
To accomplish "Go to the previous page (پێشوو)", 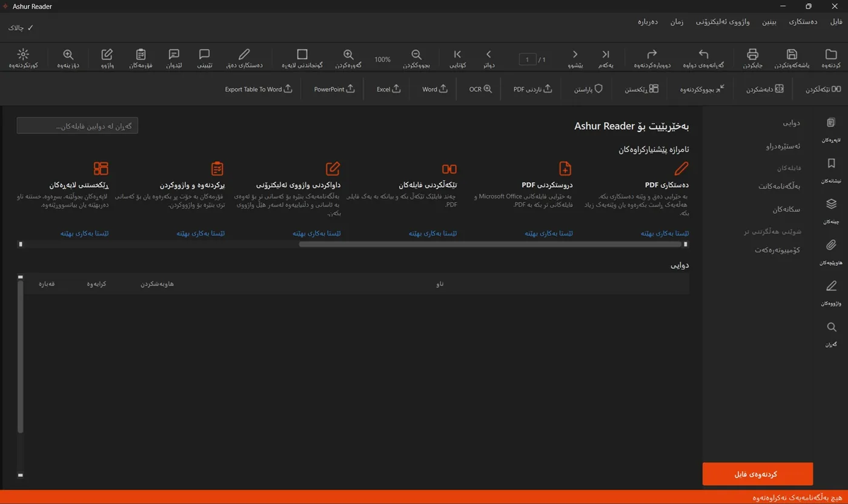I will click(x=575, y=58).
